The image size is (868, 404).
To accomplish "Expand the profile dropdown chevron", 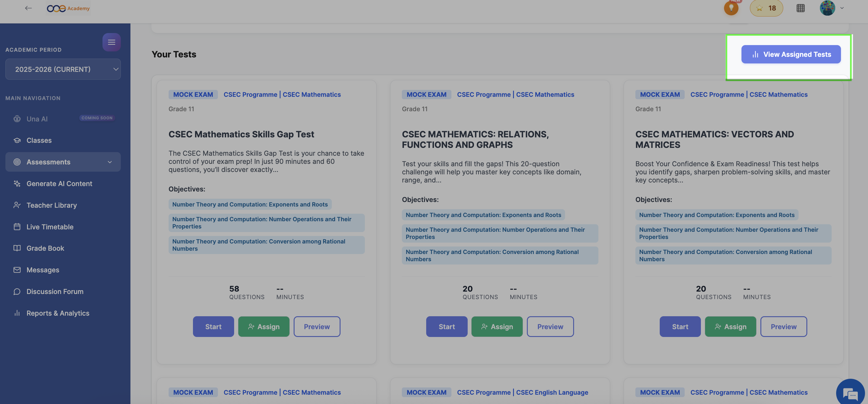I will [842, 8].
